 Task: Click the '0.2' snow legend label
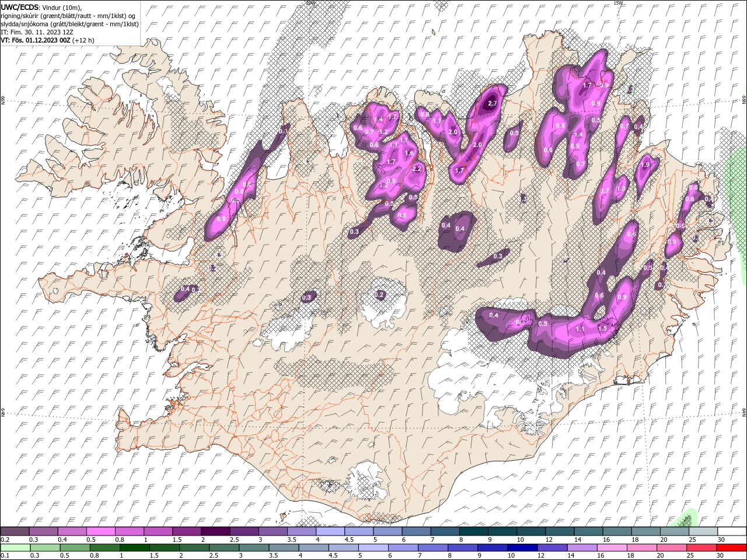point(5,540)
